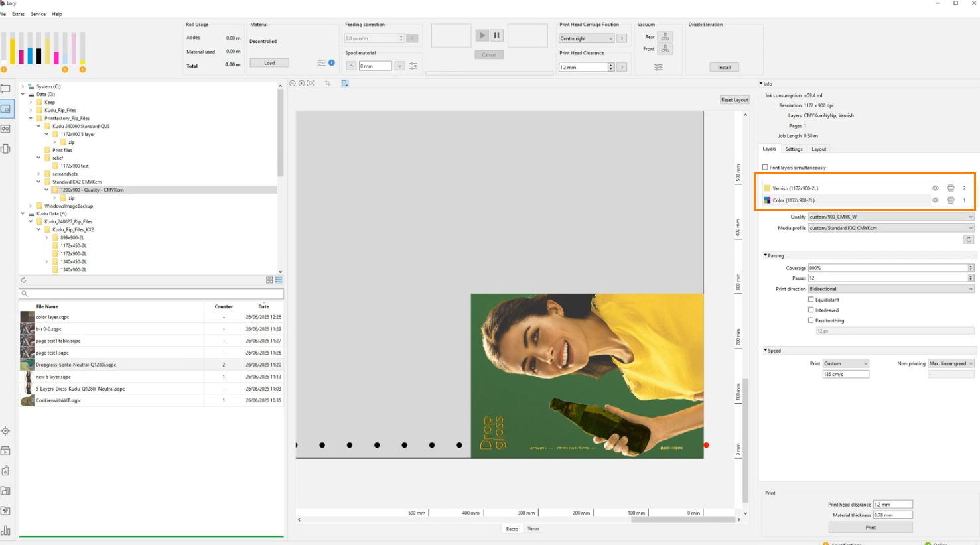Switch file list to grid view icon
980x545 pixels.
pyautogui.click(x=269, y=280)
